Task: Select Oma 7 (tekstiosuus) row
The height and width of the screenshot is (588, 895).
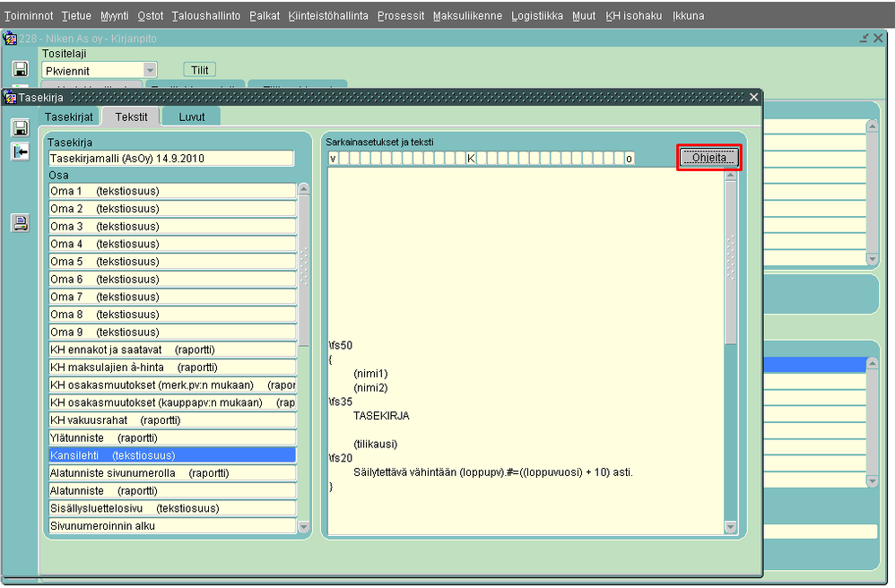Action: (172, 297)
